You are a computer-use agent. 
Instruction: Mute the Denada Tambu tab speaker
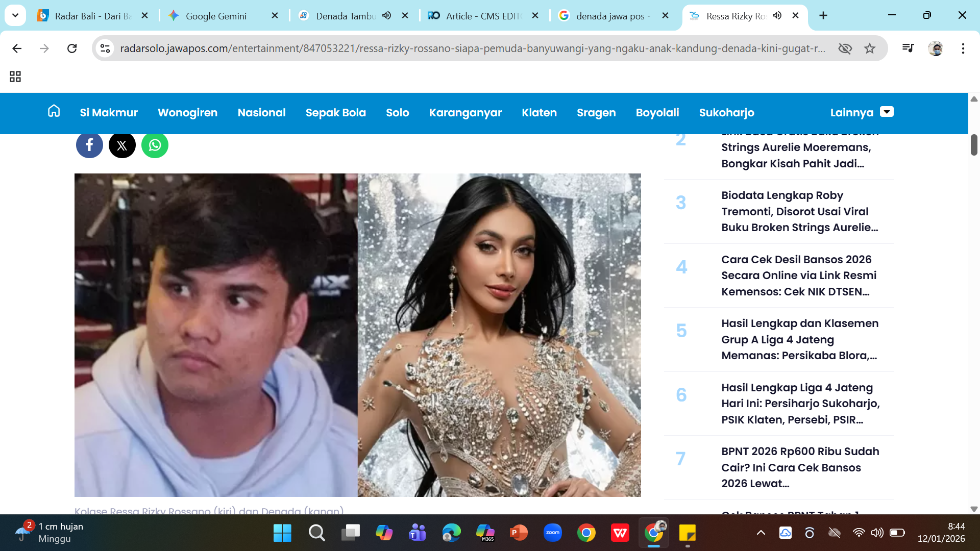(387, 16)
